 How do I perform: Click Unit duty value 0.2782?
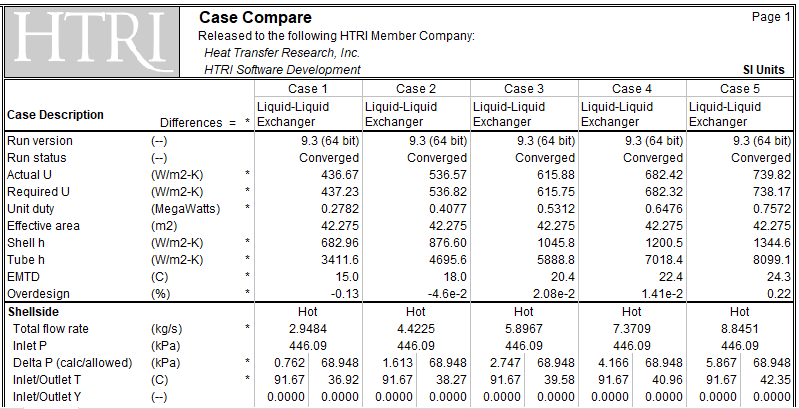coord(340,209)
